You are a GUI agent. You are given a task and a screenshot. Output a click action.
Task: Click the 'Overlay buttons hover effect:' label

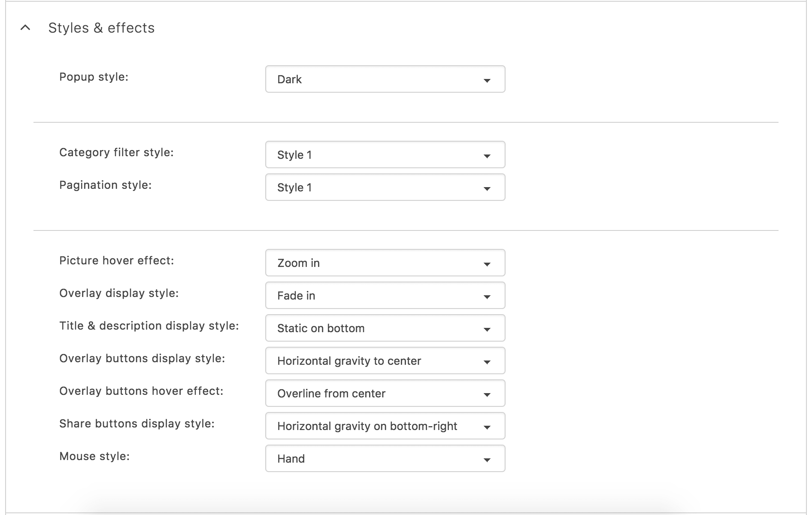pos(141,391)
